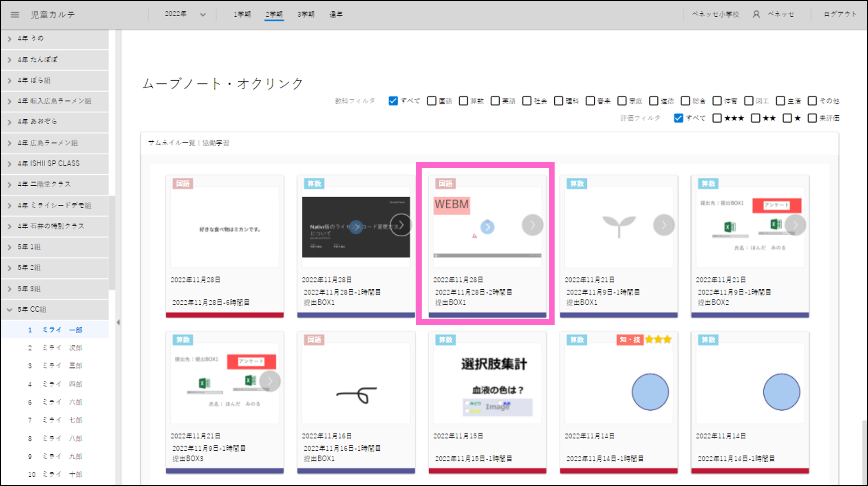The width and height of the screenshot is (868, 486).
Task: Click the next arrow on the sprout card
Action: coord(664,225)
